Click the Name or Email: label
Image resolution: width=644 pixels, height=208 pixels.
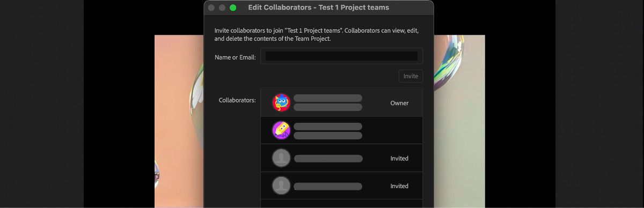pos(235,57)
